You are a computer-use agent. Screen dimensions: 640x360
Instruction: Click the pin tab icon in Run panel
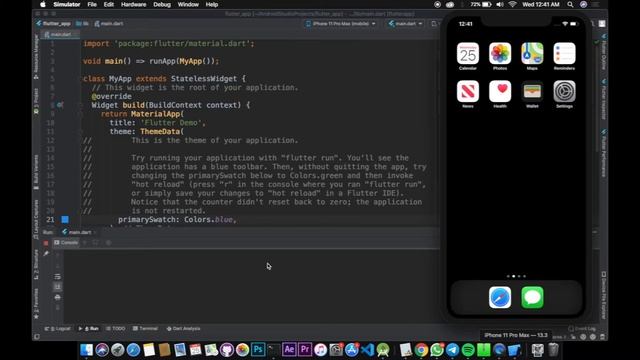click(46, 253)
